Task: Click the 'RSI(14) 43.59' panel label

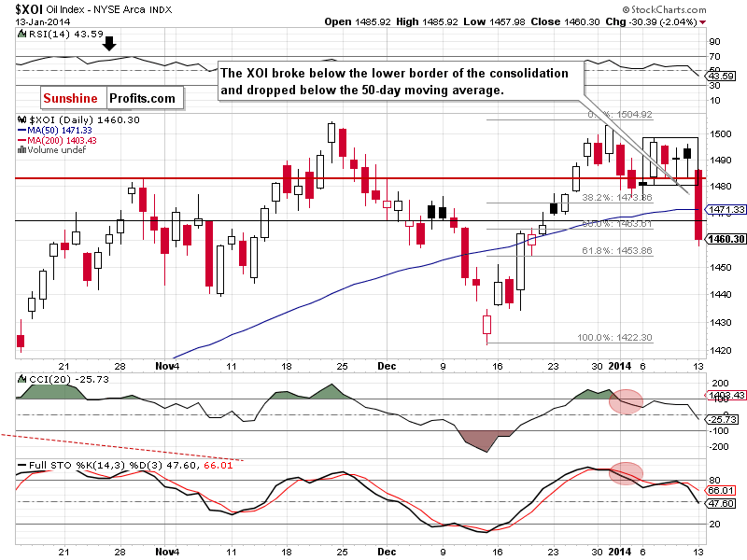Action: pyautogui.click(x=65, y=34)
